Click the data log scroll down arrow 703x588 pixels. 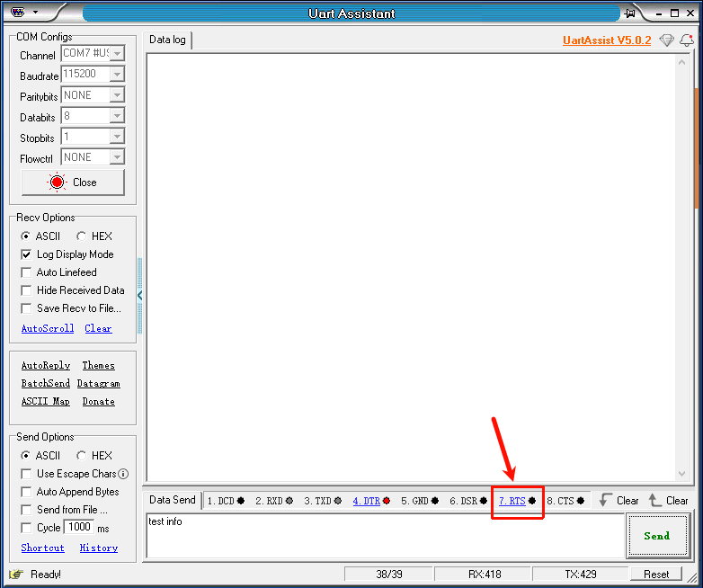coord(682,474)
